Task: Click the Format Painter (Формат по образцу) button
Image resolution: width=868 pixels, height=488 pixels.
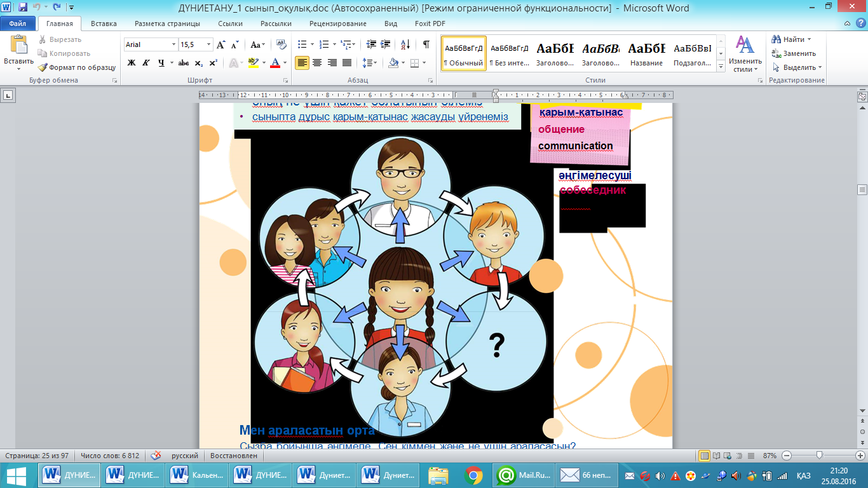Action: pos(76,67)
